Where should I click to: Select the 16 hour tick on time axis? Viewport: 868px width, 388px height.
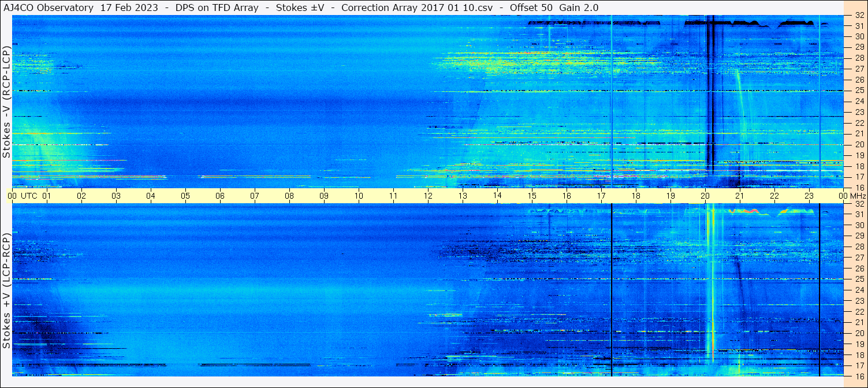567,196
